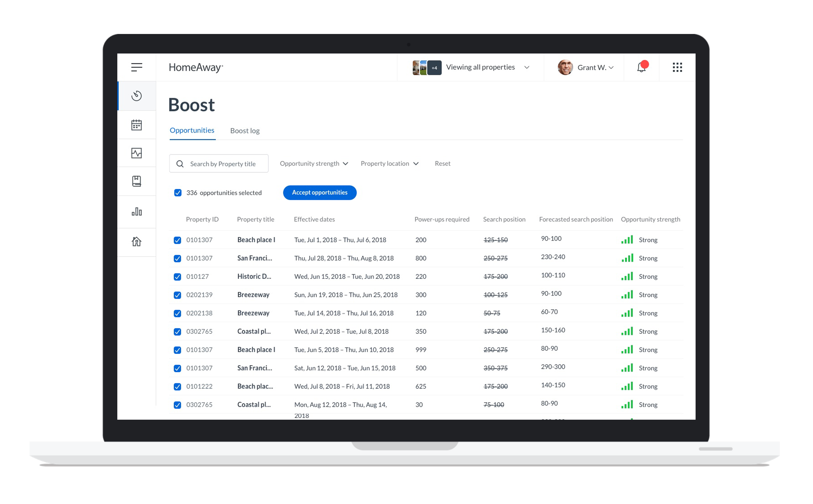Viewport: 813px width, 504px height.
Task: Switch to the Boost log tab
Action: coord(245,131)
